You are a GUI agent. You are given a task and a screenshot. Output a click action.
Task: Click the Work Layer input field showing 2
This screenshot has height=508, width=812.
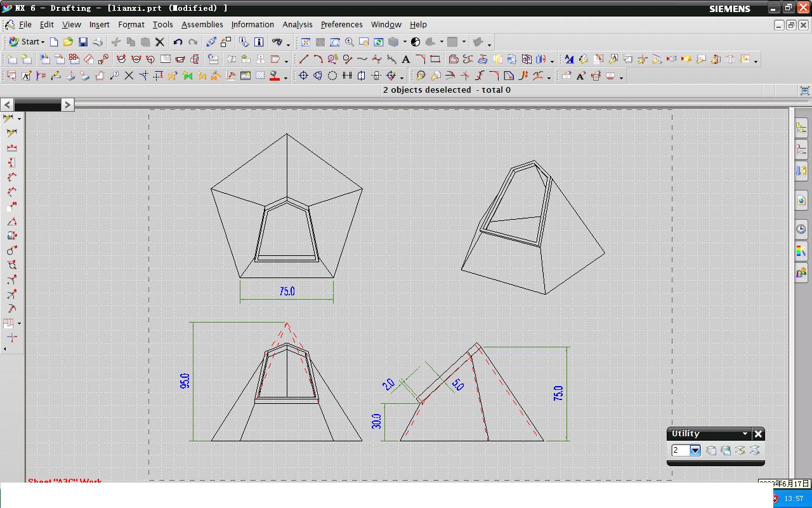pos(681,450)
